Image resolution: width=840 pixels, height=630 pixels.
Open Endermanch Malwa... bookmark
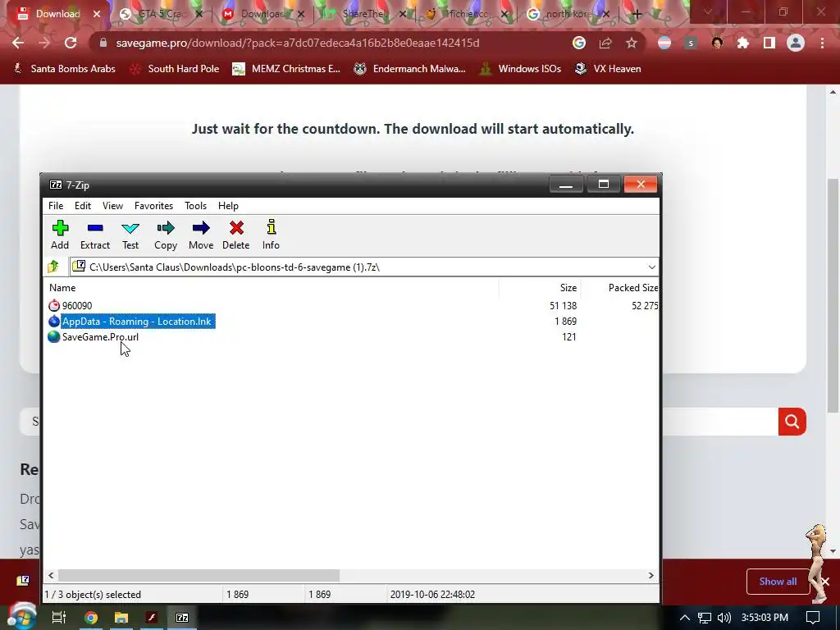(409, 69)
